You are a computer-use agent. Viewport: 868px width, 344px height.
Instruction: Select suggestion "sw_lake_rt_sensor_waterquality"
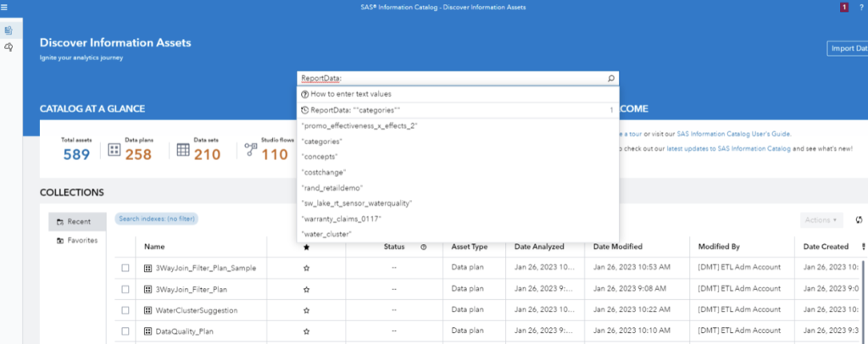click(458, 203)
